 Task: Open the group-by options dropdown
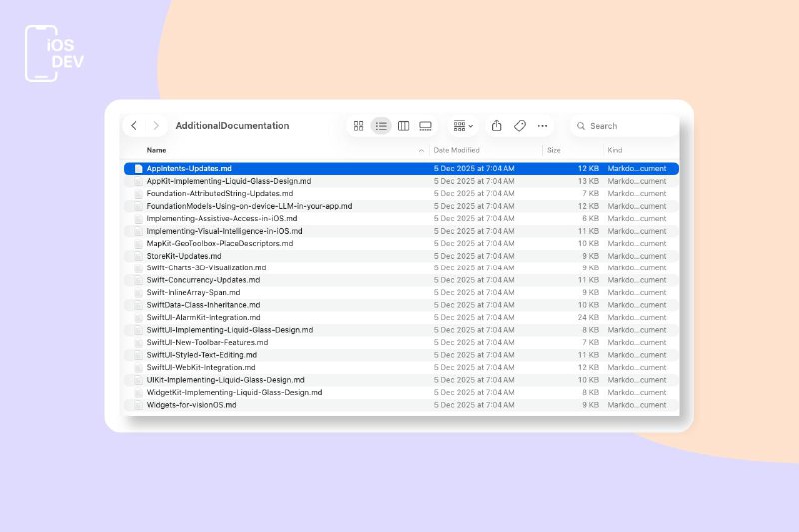(463, 126)
